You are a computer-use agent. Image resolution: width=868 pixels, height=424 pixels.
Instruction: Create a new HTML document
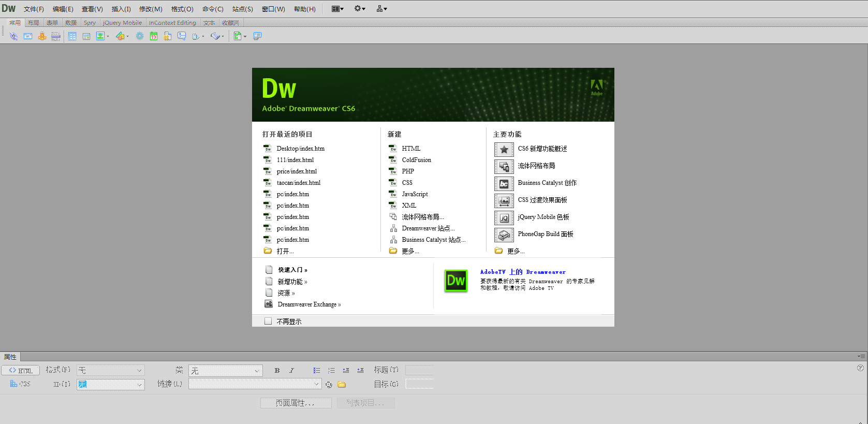pos(411,149)
